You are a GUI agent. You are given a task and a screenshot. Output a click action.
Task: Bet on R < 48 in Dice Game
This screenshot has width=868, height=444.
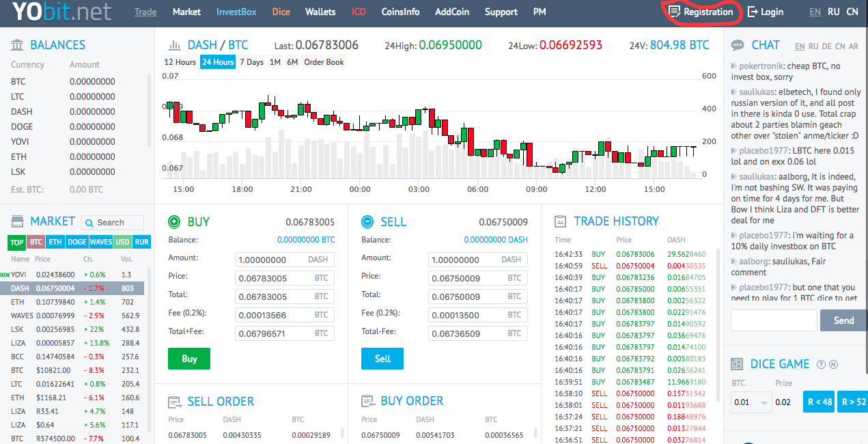point(820,402)
